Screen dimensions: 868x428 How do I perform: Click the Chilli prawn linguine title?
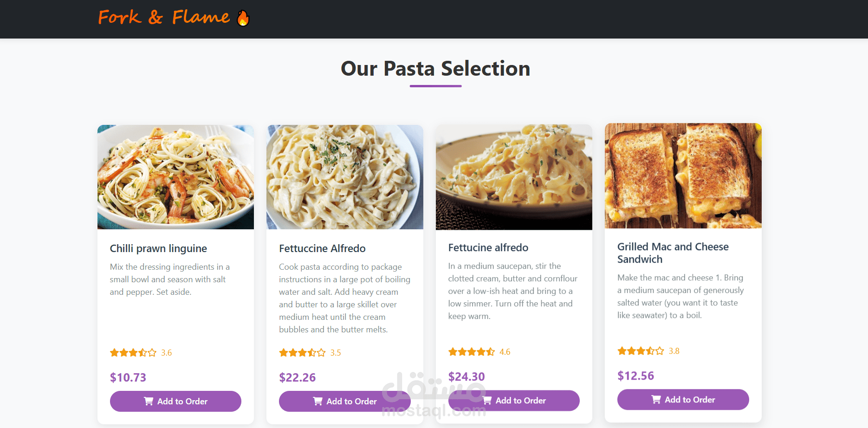click(158, 248)
